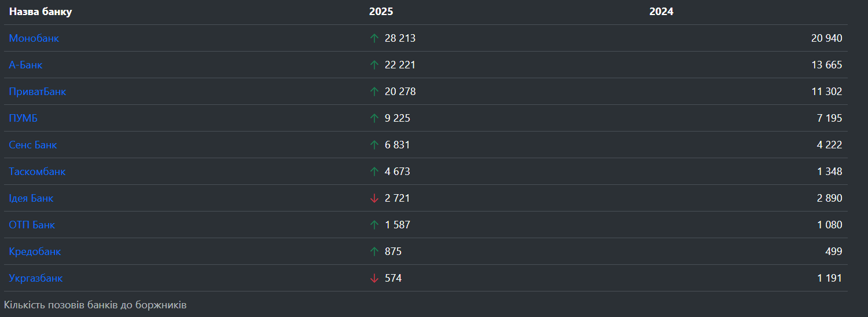Click the green up arrow beside 9 225
Viewport: 868px width, 317px height.
click(374, 118)
